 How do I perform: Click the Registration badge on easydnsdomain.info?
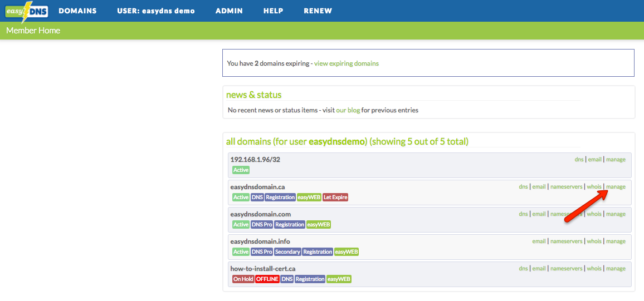click(318, 252)
